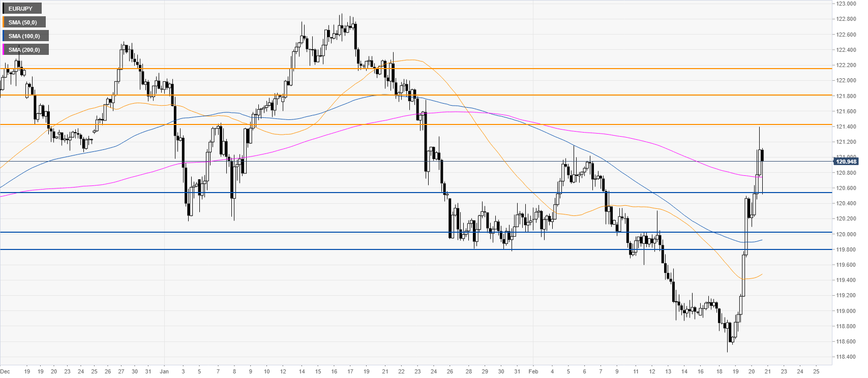Screen dimensions: 868x378
Task: Click the Feb label on date axis
Action: click(533, 371)
